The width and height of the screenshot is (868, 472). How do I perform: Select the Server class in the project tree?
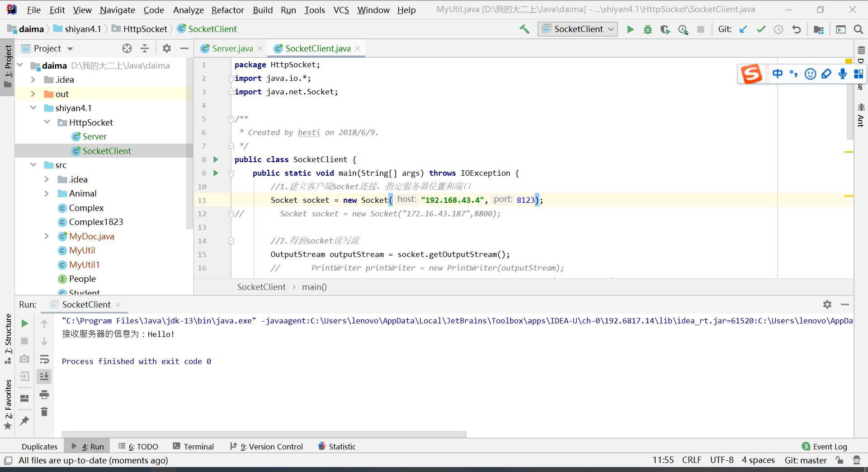[x=94, y=136]
